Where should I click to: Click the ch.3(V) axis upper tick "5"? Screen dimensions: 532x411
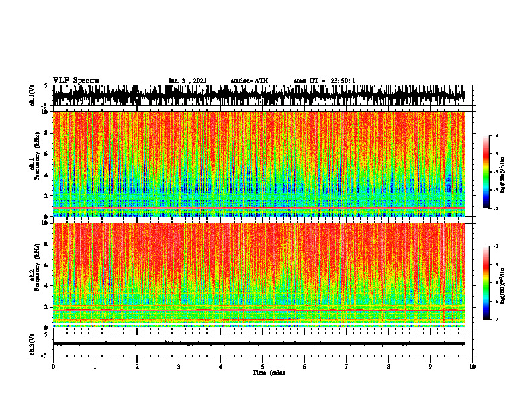point(46,335)
